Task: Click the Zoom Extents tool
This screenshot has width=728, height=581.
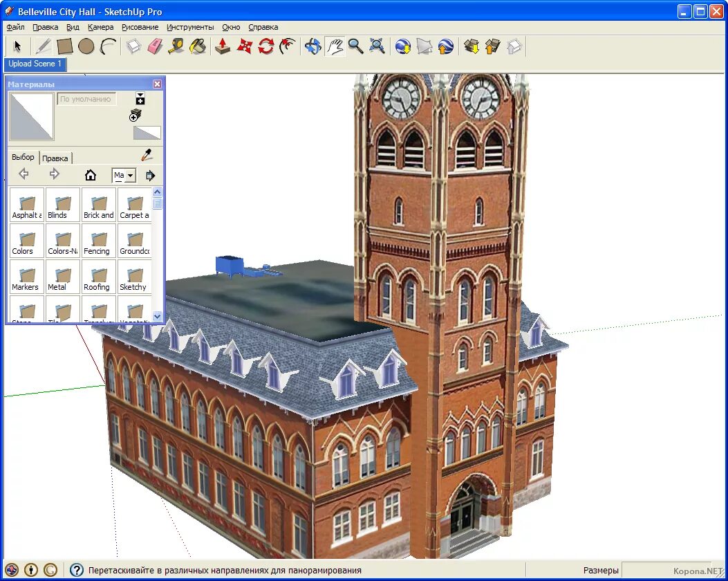Action: [x=377, y=46]
